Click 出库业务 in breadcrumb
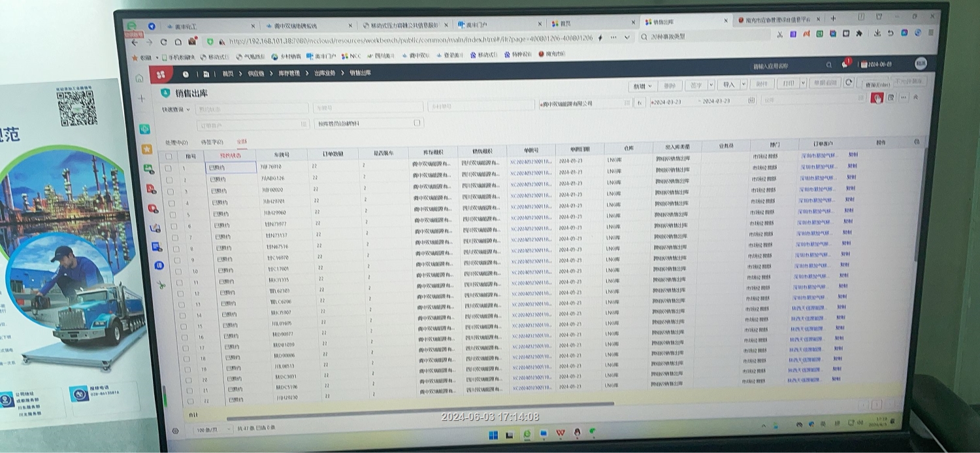 [324, 73]
